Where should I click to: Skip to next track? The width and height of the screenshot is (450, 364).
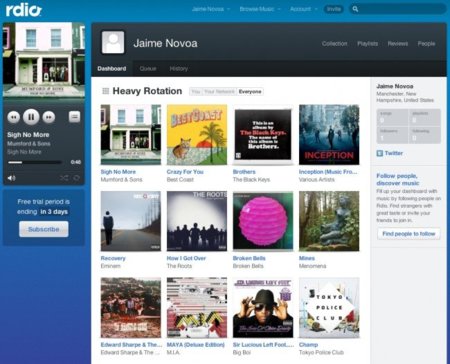(49, 117)
